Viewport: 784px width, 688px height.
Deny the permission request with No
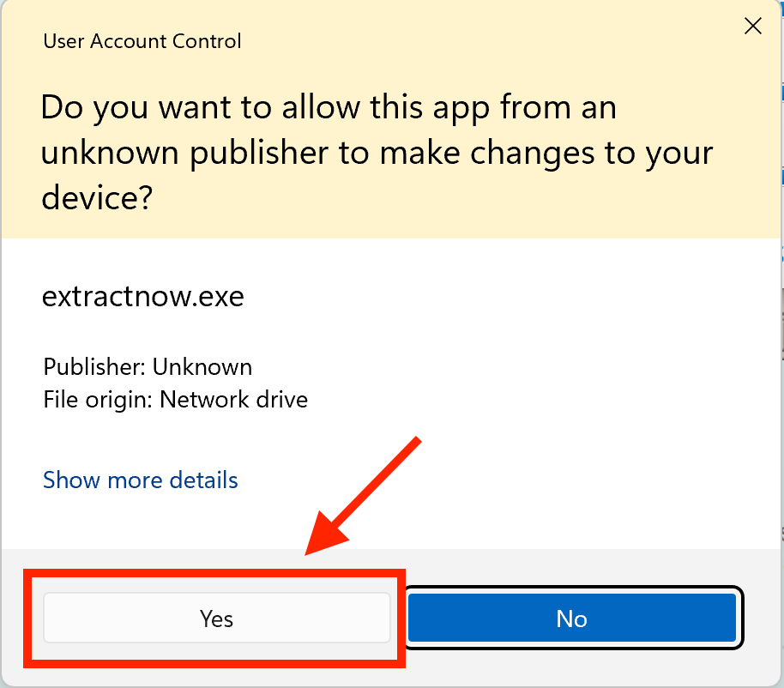[572, 618]
